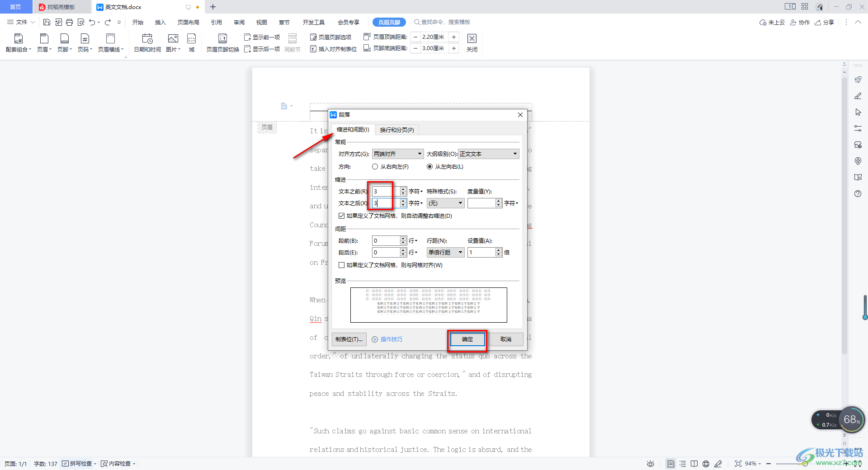Open unit dropdown beside 文本之前 field
Image resolution: width=868 pixels, height=470 pixels.
[415, 192]
